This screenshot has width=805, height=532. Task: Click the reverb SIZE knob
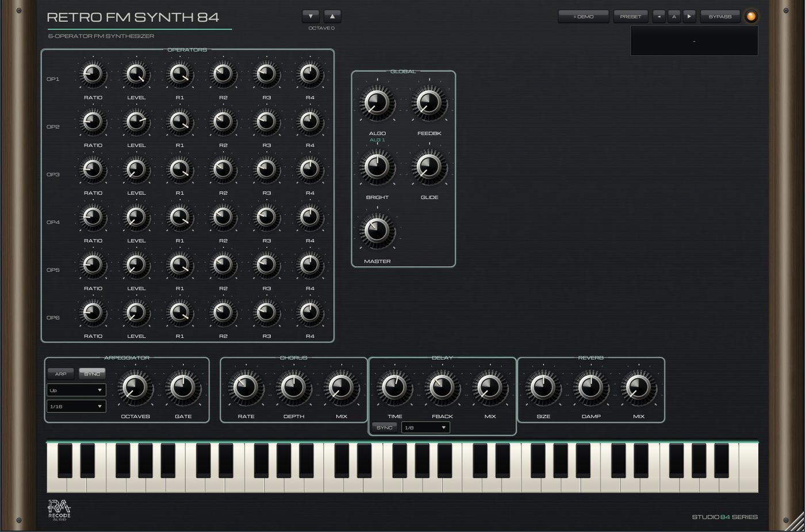543,387
